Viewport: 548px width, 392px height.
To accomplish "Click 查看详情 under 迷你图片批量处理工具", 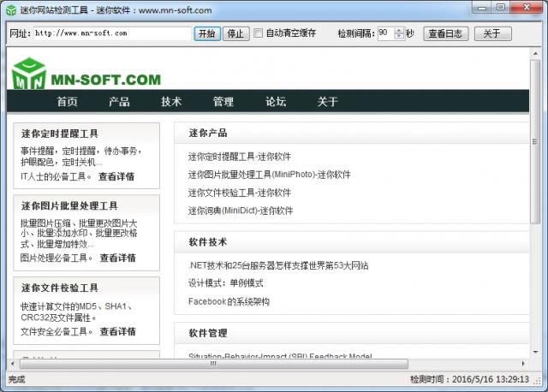I will tap(117, 258).
